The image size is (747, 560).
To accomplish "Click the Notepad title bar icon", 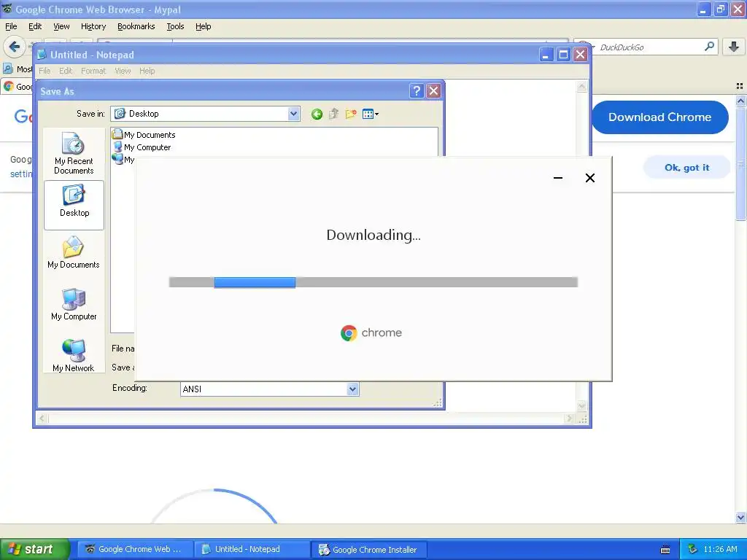I will [42, 55].
